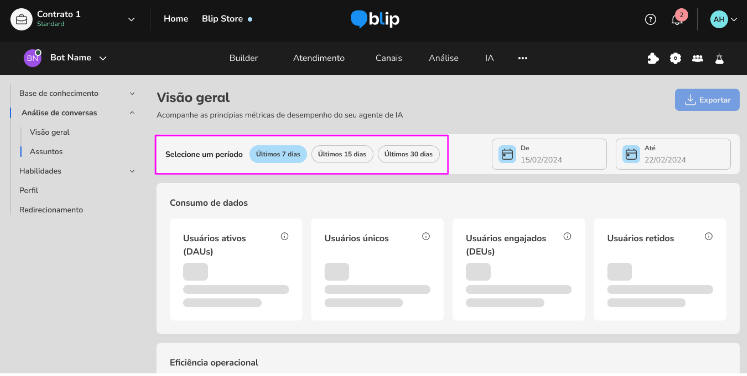
Task: Click the Selecione um período label
Action: [x=204, y=154]
